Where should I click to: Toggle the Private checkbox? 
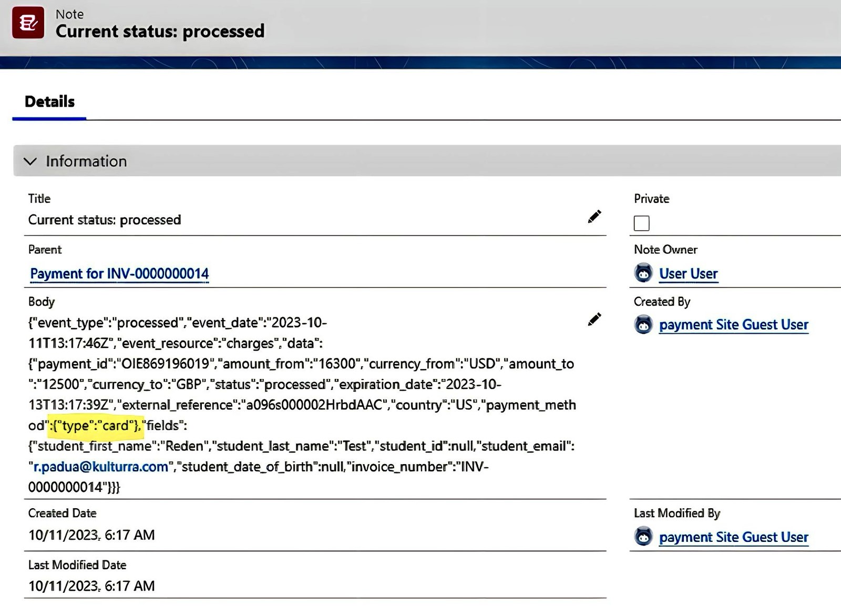point(641,223)
